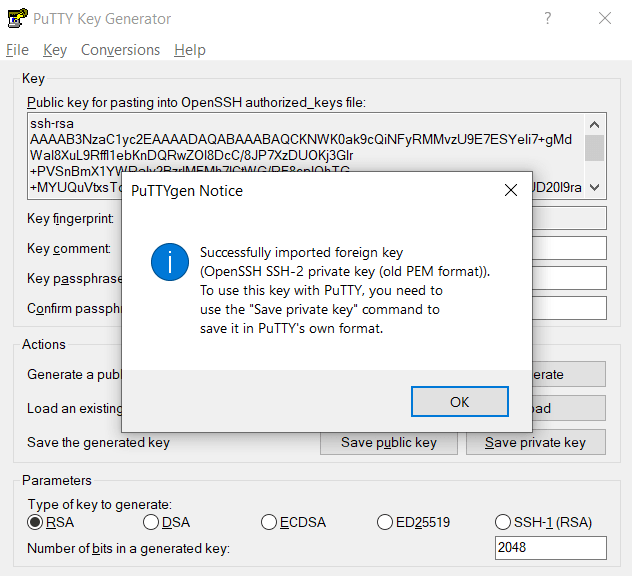Close the PuTTY Key Generator window
This screenshot has height=576, width=632.
coord(605,18)
